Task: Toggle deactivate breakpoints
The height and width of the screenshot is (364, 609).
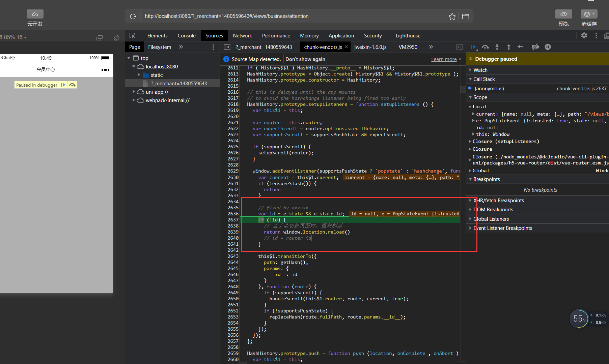Action: 535,47
